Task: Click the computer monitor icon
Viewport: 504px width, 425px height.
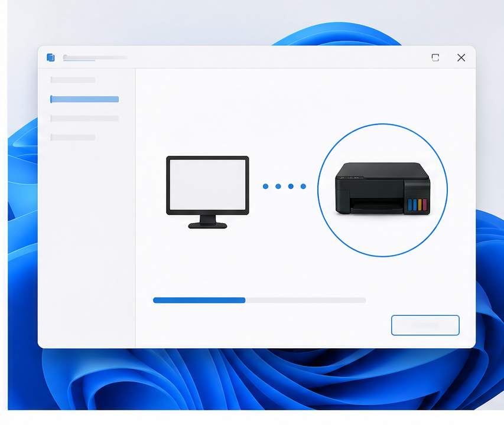Action: click(207, 192)
